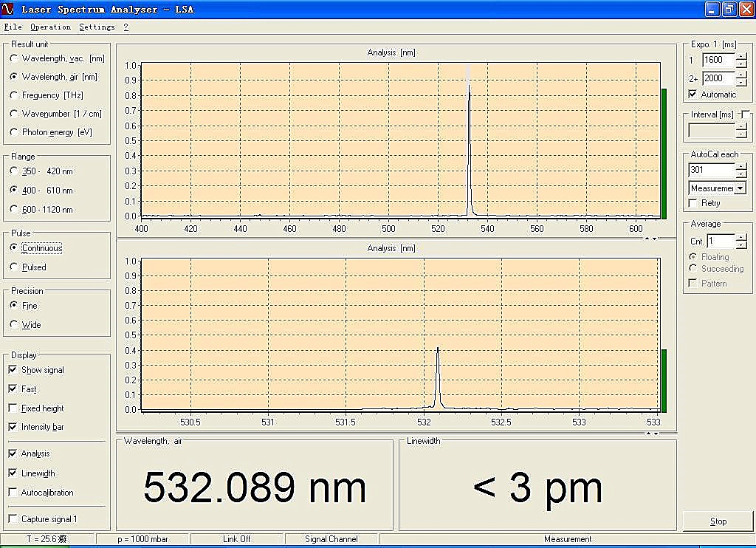Decrease Average Cnt. value with down arrow
The height and width of the screenshot is (548, 756).
click(741, 245)
